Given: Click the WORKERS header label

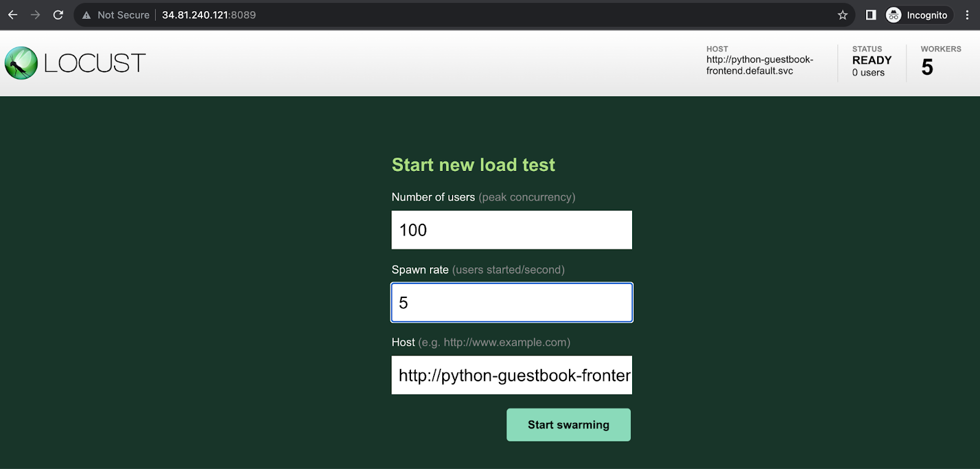Looking at the screenshot, I should click(x=941, y=49).
